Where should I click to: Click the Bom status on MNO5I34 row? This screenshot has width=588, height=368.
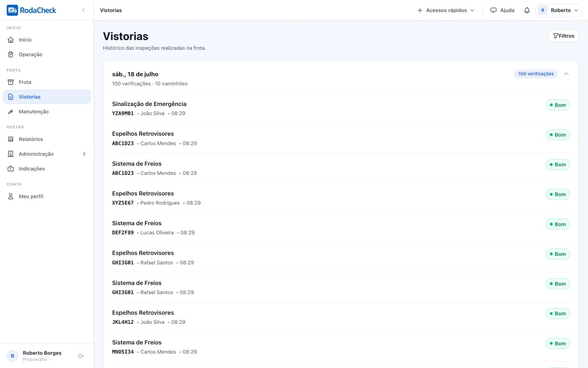[x=558, y=343]
